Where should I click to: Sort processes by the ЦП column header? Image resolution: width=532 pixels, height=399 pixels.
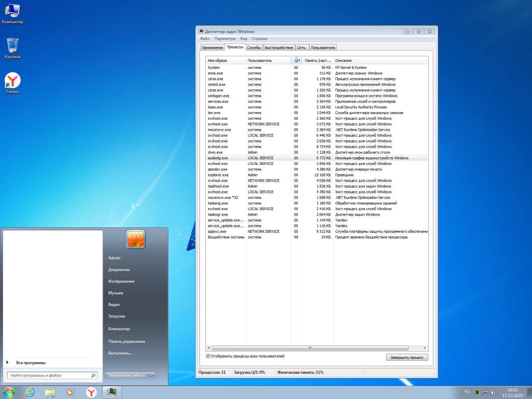point(297,61)
